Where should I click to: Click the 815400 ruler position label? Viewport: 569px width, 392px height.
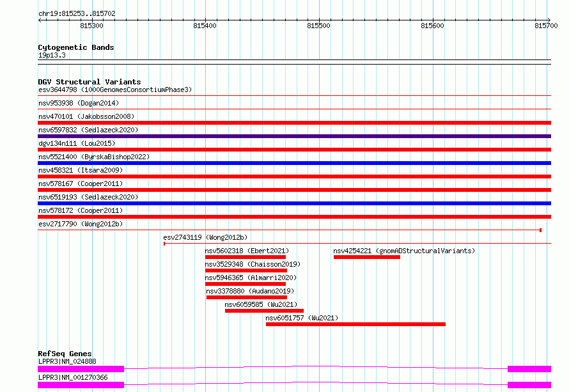(x=205, y=26)
